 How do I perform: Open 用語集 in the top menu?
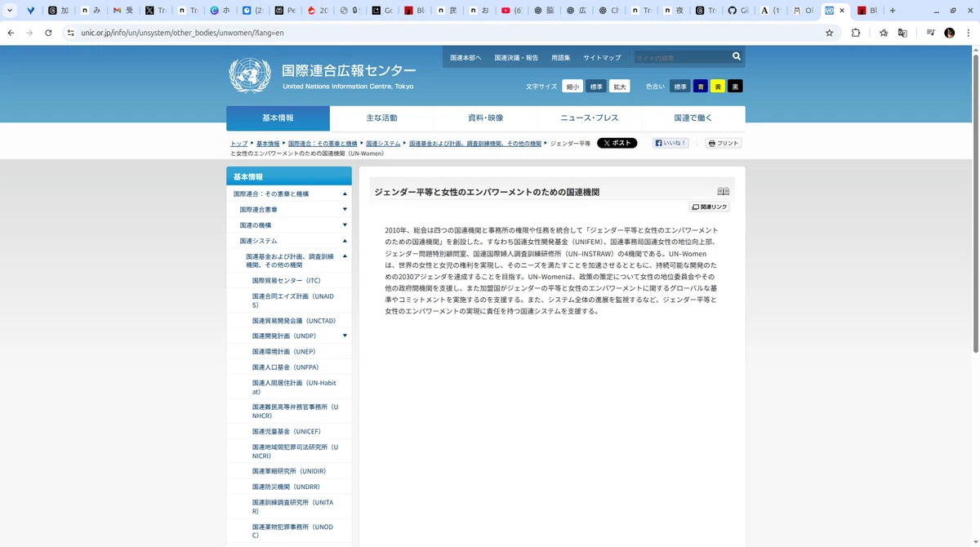[560, 58]
